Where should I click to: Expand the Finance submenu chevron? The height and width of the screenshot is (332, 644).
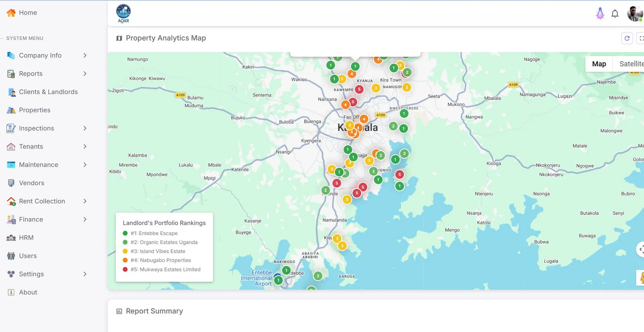[x=85, y=220]
